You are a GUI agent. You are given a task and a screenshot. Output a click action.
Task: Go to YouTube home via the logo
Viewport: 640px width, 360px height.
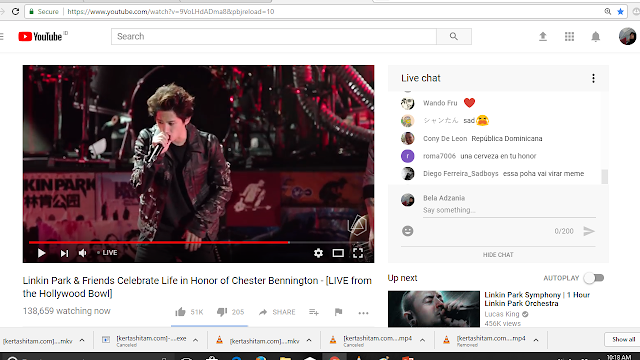tap(40, 36)
